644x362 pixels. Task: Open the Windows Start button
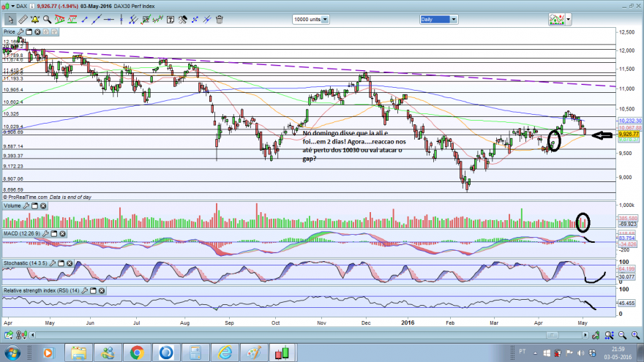(x=12, y=353)
